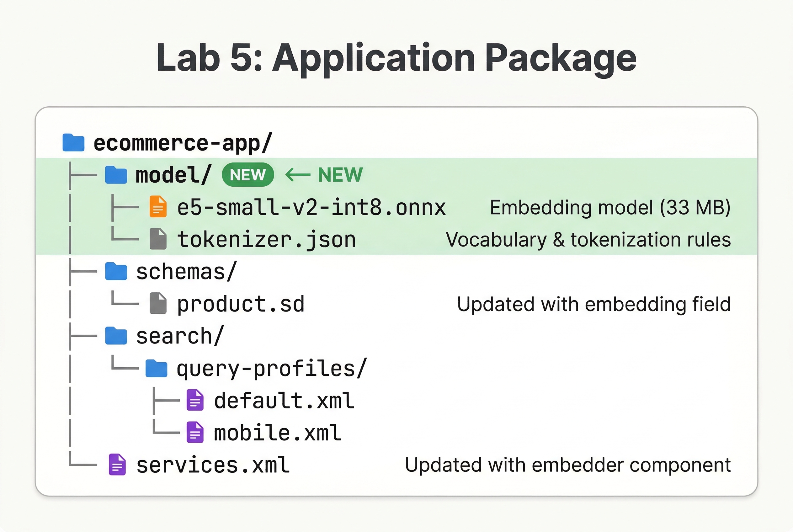Click the product.sd document icon
Screen dimensions: 793x532
[x=157, y=303]
